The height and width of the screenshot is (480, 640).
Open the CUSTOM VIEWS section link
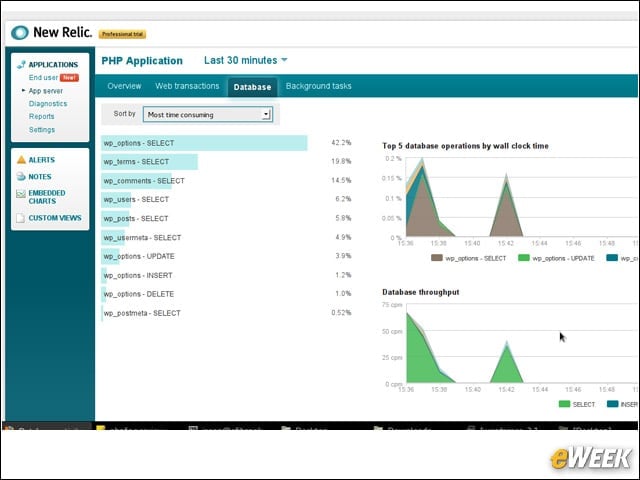(x=55, y=218)
